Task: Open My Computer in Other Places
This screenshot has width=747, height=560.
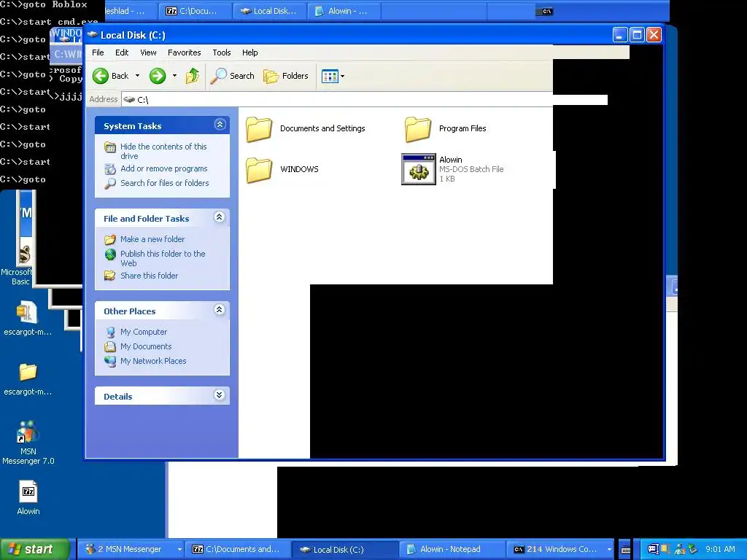Action: coord(144,332)
